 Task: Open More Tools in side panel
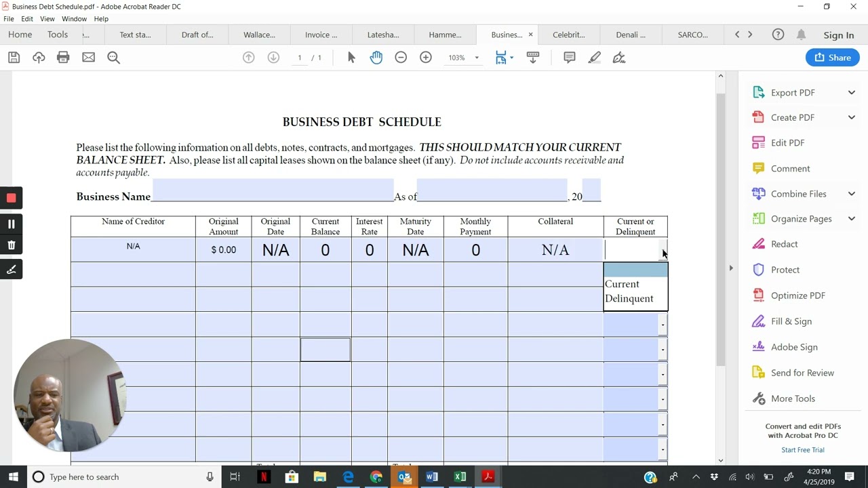(x=793, y=399)
